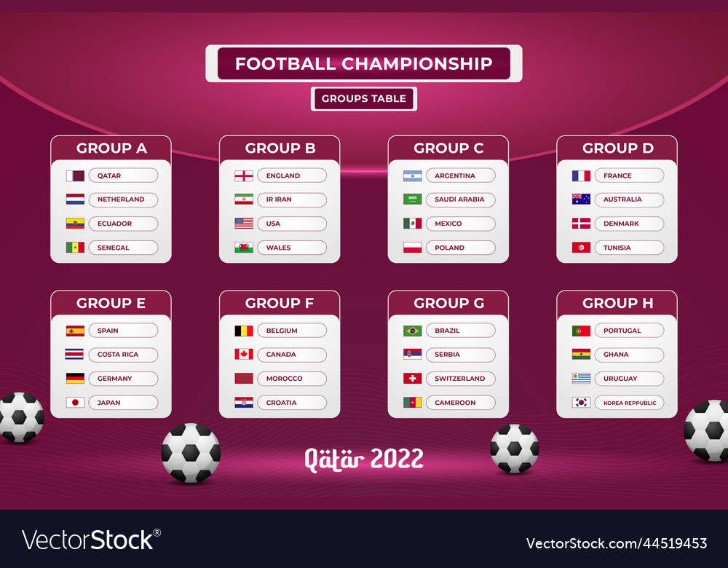Select the Group F header
728x568 pixels.
[x=280, y=303]
